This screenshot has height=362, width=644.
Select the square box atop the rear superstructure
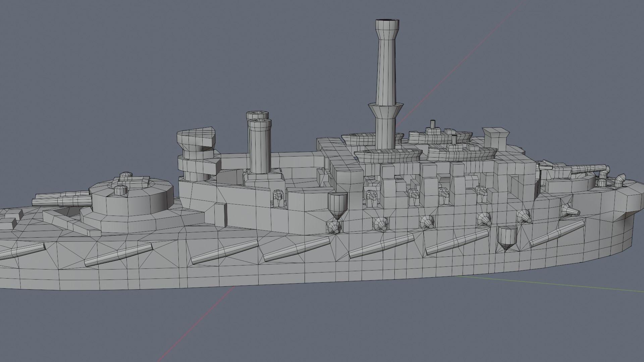(x=495, y=138)
